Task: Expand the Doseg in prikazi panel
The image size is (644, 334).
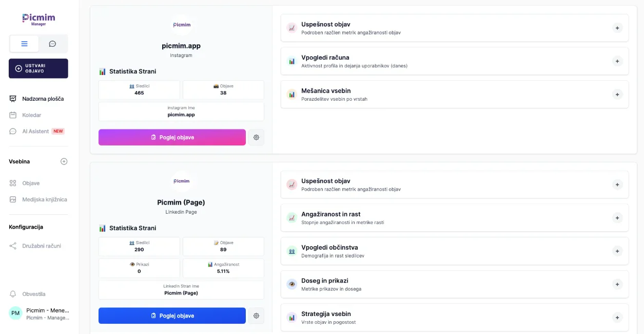Action: point(617,284)
